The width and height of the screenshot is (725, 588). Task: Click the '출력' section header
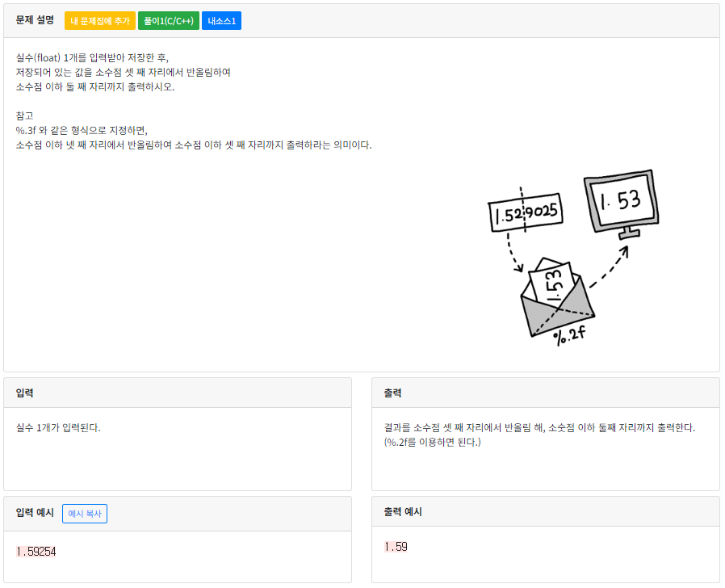pyautogui.click(x=392, y=393)
